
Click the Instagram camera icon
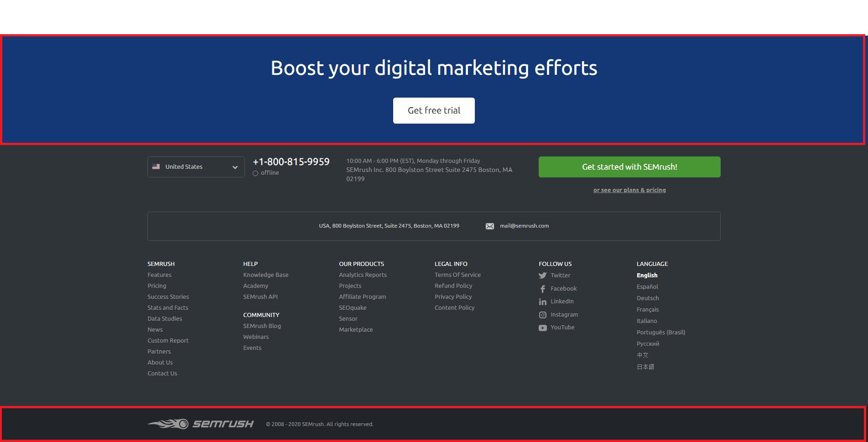(x=542, y=315)
